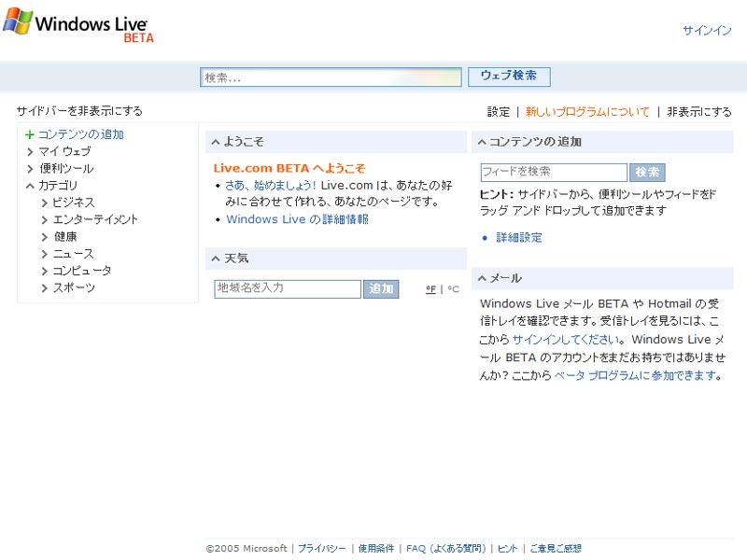Expand the ニュース category chevron

click(x=44, y=254)
